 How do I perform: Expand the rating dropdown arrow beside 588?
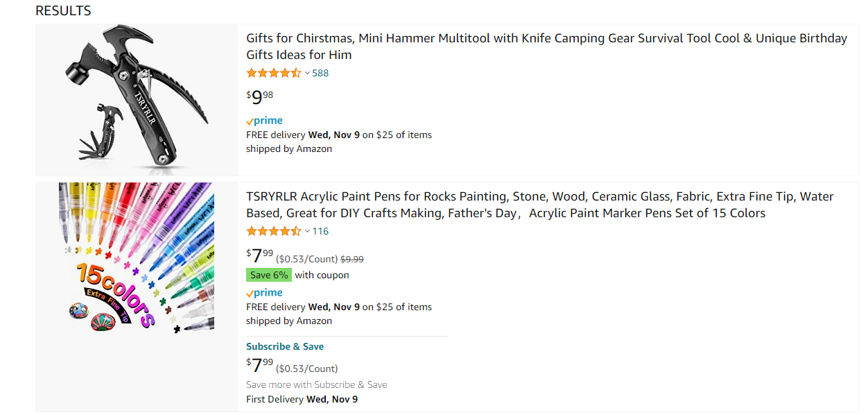tap(307, 73)
